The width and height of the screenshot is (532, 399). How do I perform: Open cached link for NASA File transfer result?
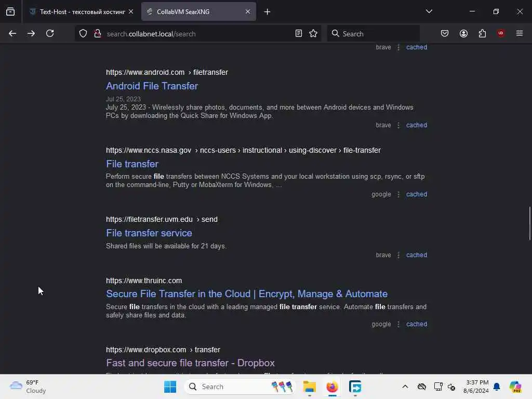point(417,194)
